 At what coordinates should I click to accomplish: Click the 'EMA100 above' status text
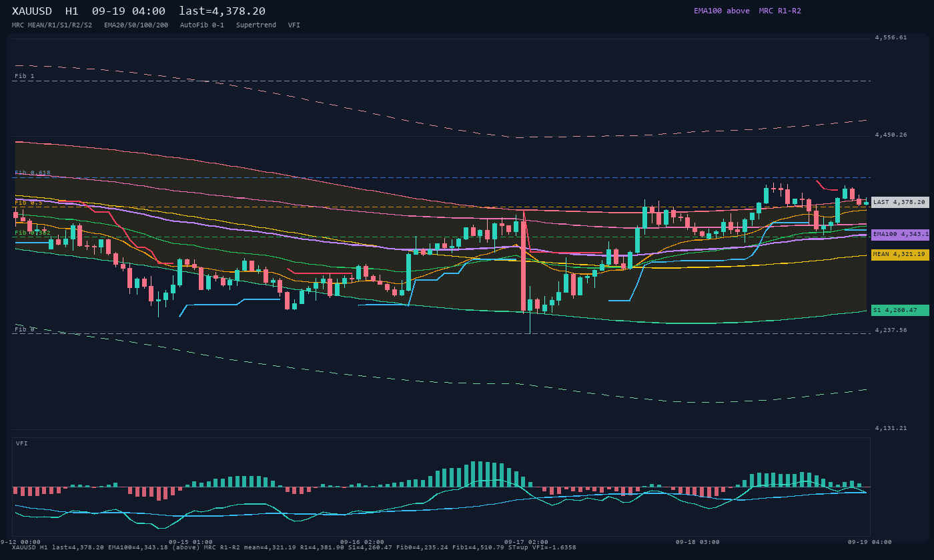[721, 11]
